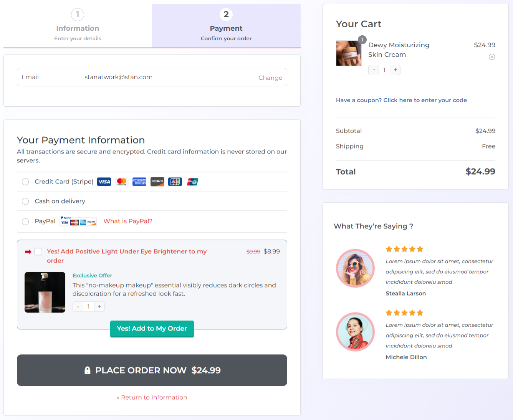Go back to the Information step tab
Screen dimensions: 513x420
pyautogui.click(x=78, y=26)
